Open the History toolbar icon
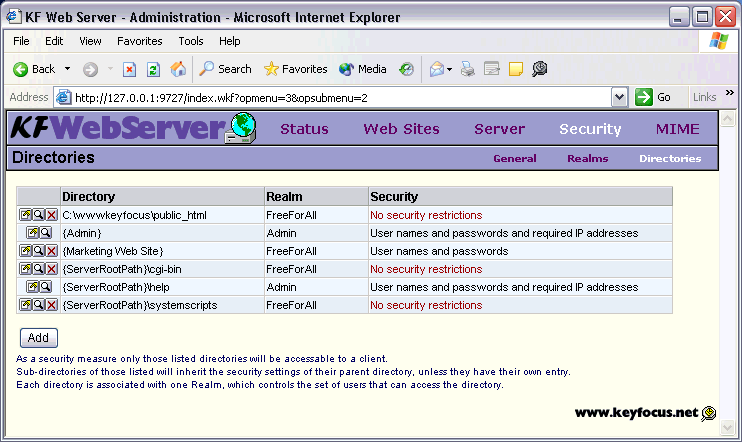742x442 pixels. click(x=406, y=69)
